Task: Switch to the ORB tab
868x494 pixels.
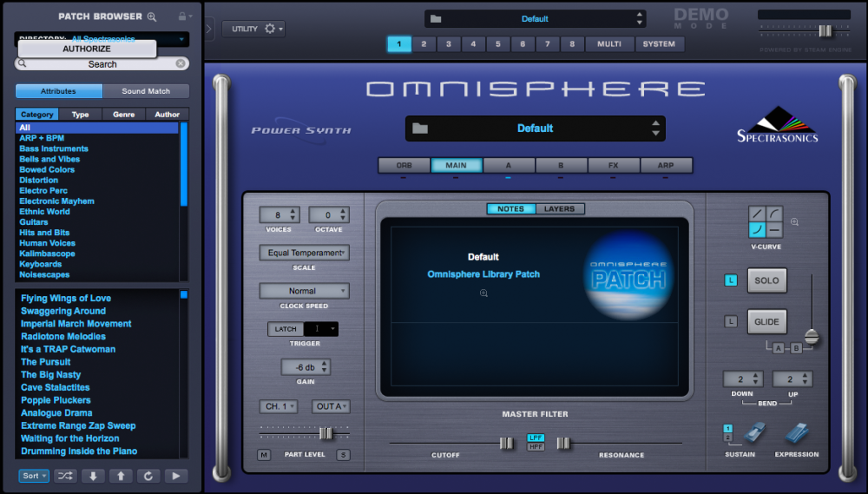Action: (404, 165)
